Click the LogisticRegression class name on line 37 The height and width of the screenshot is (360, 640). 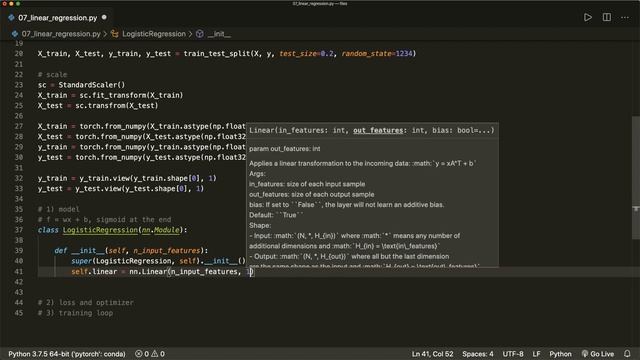(x=100, y=230)
